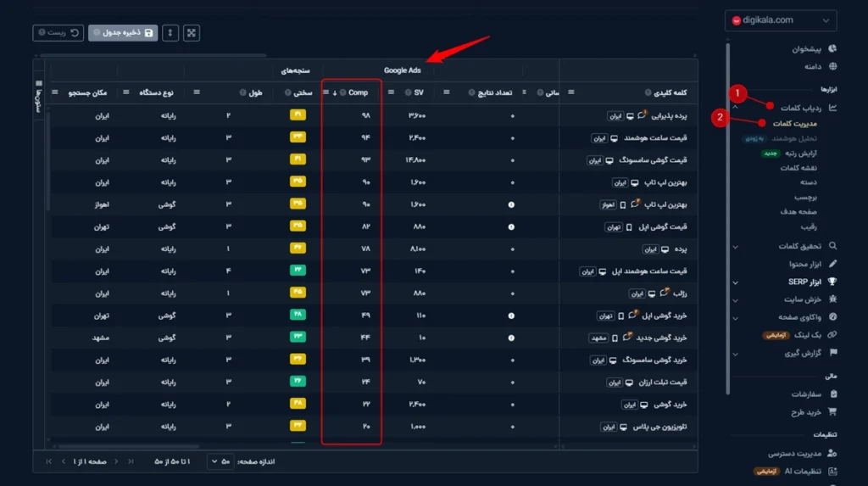
Task: Click the تنظیمات AI icon in sidebar
Action: (x=832, y=471)
